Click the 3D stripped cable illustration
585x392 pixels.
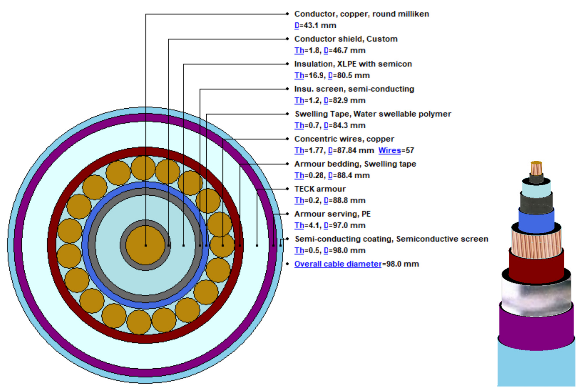pyautogui.click(x=536, y=275)
